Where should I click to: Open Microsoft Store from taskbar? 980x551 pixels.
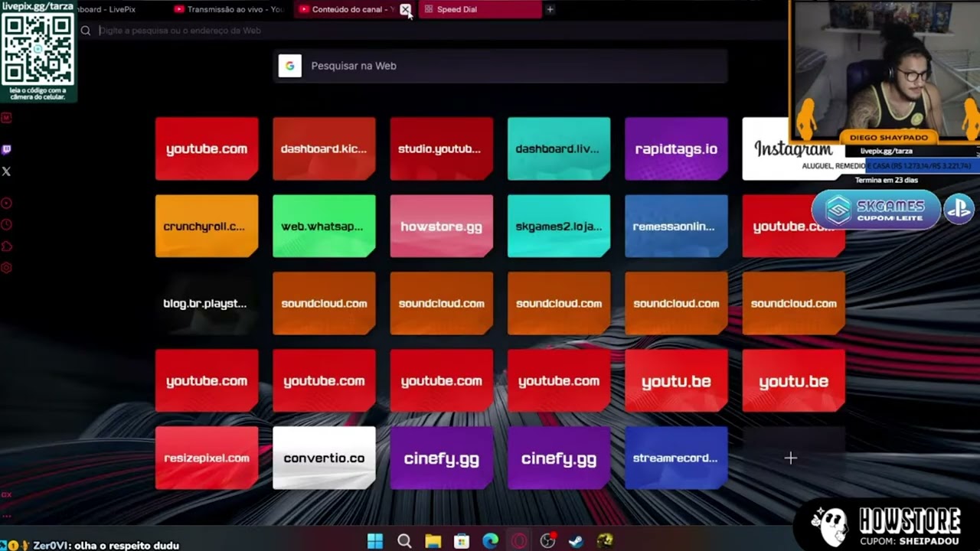[x=462, y=541]
